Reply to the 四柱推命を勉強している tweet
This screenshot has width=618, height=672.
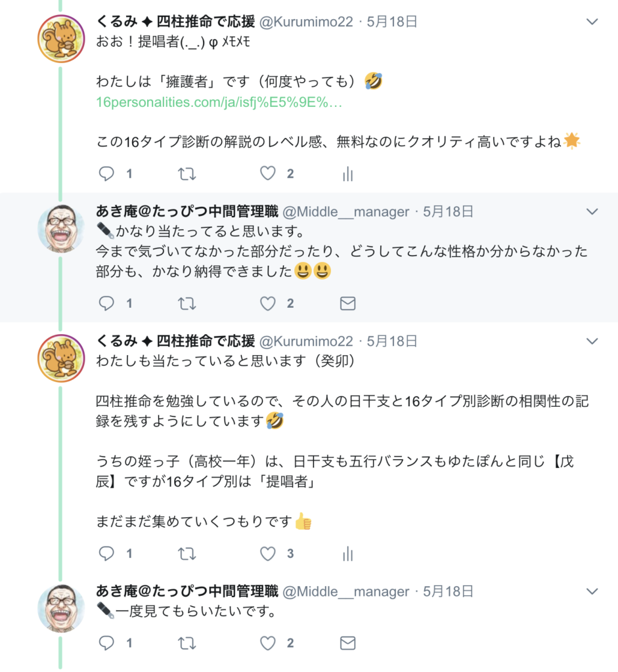[x=106, y=554]
